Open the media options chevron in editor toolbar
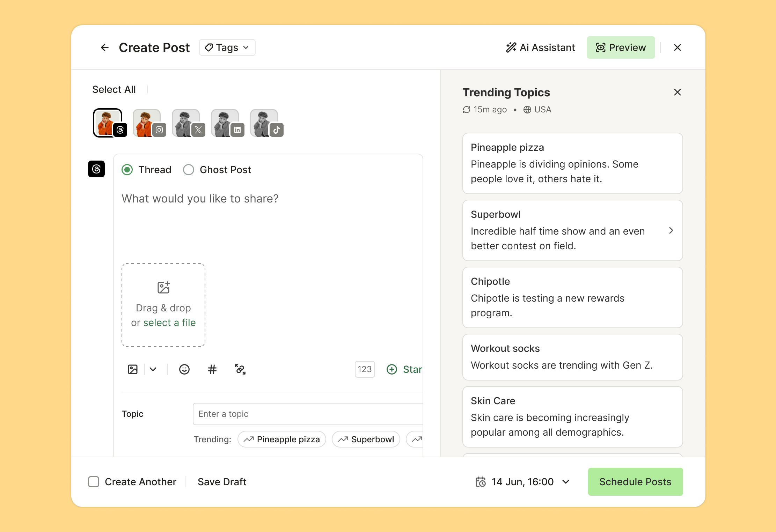The image size is (776, 532). pos(153,369)
